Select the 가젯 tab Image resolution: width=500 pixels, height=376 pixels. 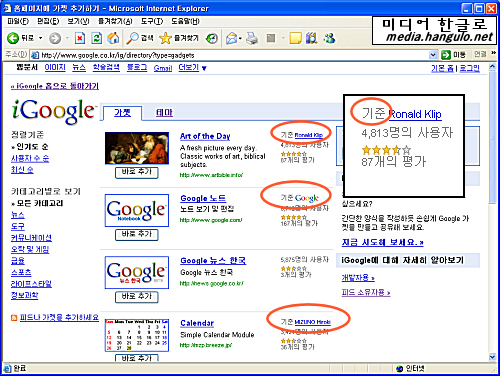click(122, 113)
